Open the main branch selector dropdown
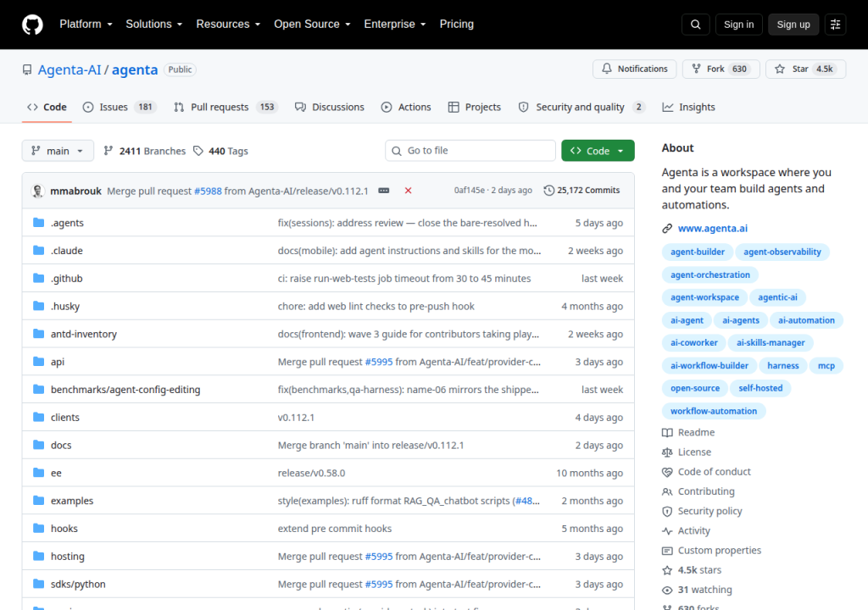868x610 pixels. [x=58, y=151]
